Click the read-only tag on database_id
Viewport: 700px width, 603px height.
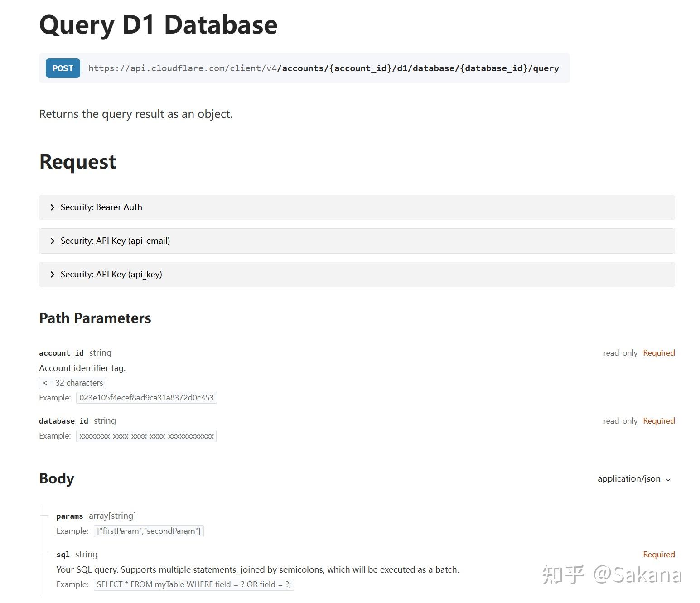click(x=620, y=420)
